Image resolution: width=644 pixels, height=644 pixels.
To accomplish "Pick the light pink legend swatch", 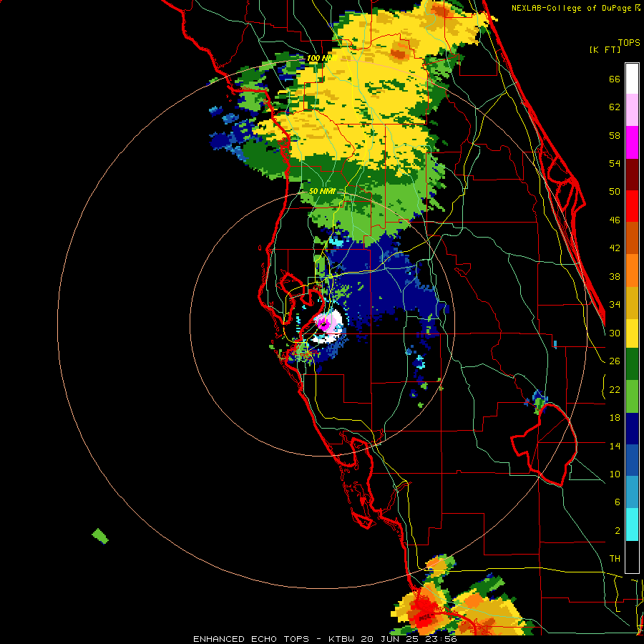I will click(x=632, y=110).
